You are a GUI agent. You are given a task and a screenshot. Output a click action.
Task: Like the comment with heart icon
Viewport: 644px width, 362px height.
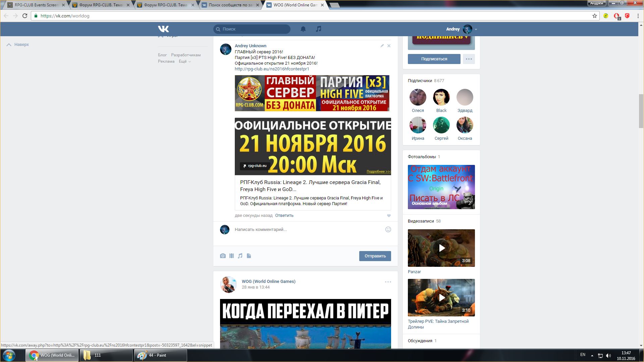389,216
